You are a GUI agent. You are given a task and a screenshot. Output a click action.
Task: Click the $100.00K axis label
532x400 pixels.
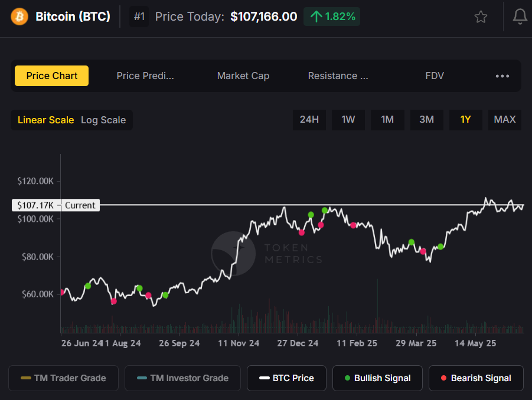35,219
